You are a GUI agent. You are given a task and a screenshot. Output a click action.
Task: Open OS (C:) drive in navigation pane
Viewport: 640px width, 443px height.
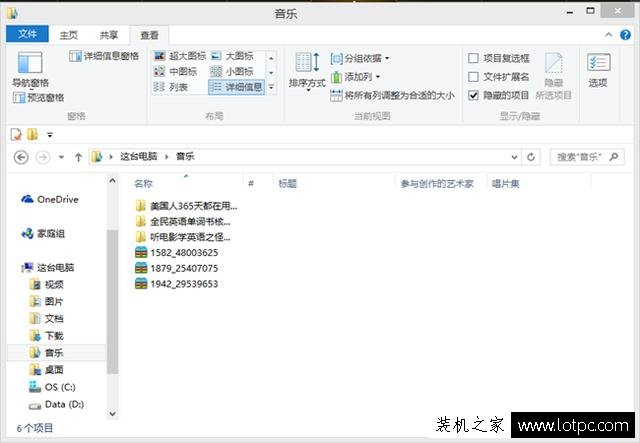click(x=52, y=387)
